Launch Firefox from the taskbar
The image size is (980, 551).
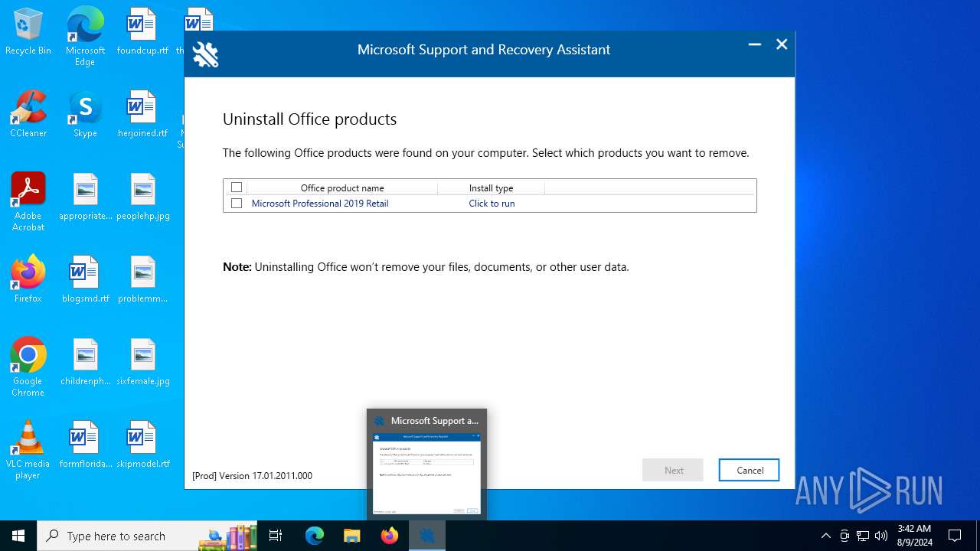click(x=390, y=536)
